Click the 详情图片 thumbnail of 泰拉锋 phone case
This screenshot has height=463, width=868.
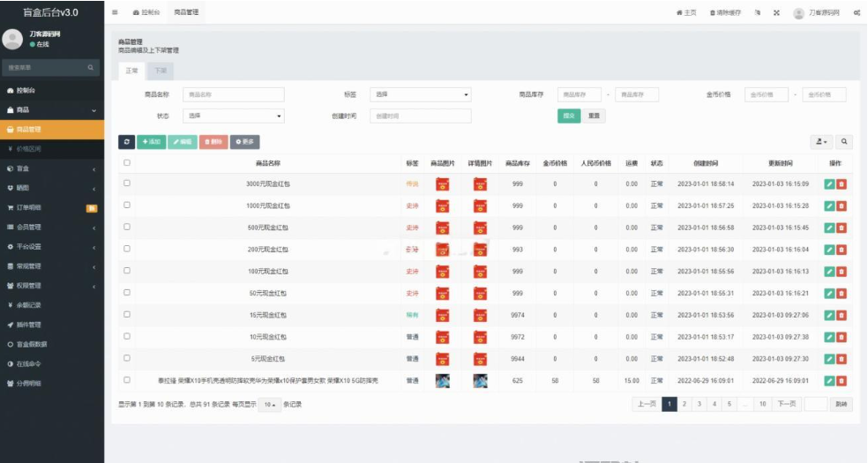[481, 381]
